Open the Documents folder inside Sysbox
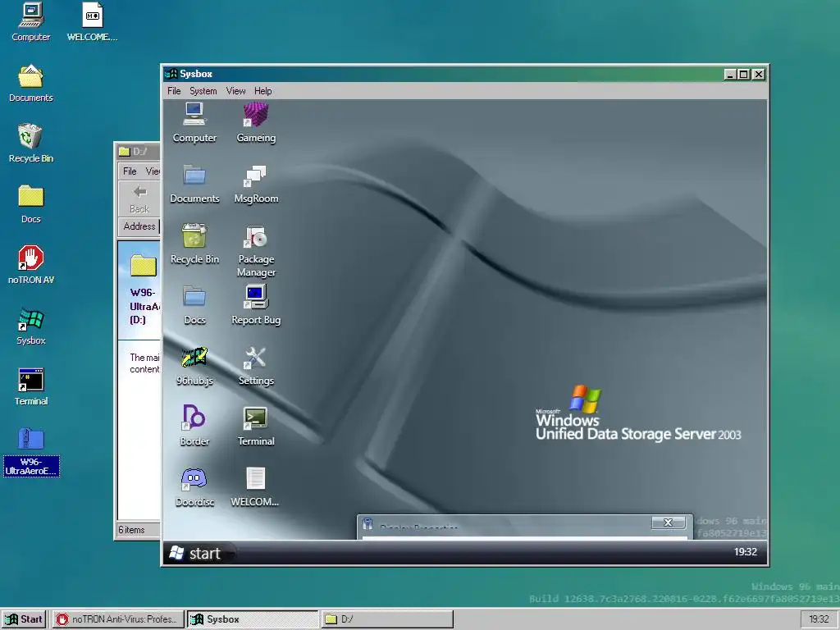Viewport: 840px width, 630px height. pyautogui.click(x=194, y=184)
